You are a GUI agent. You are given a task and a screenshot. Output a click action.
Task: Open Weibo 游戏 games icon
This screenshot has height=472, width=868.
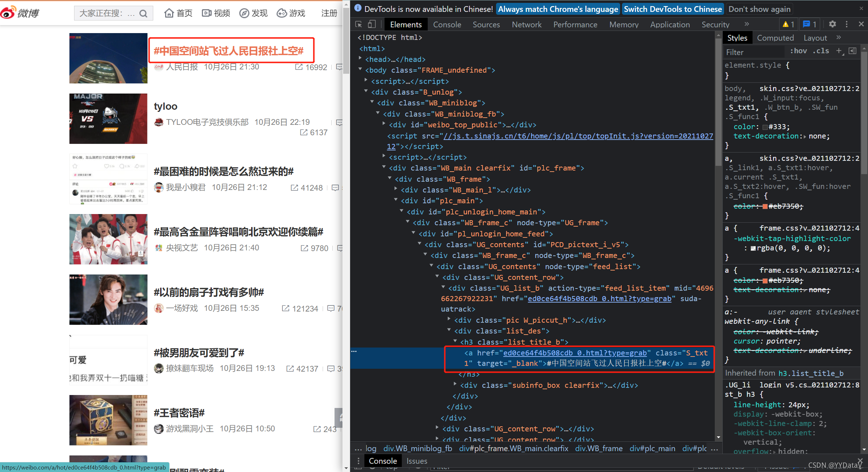click(x=282, y=13)
